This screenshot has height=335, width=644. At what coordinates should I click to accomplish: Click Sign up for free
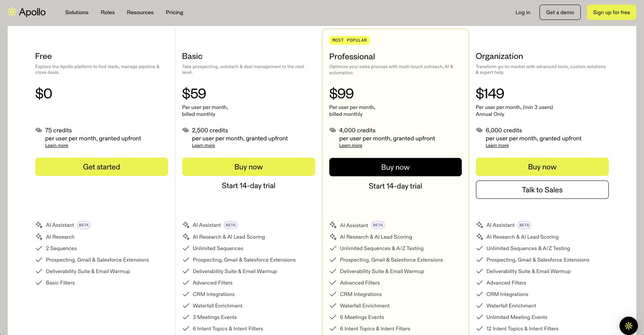pos(611,12)
